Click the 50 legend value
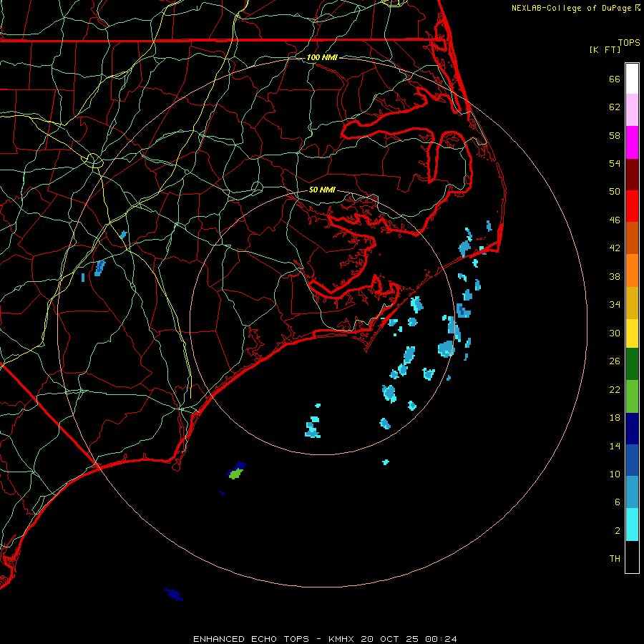 [615, 192]
